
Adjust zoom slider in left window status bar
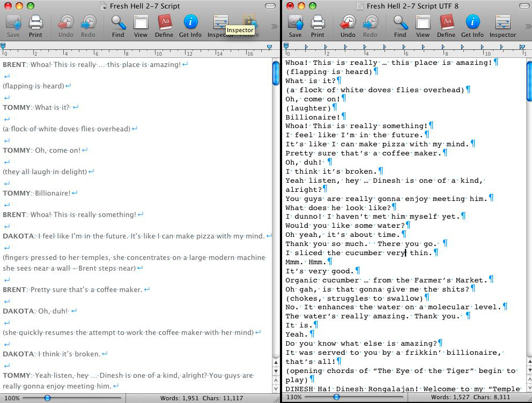click(x=48, y=398)
